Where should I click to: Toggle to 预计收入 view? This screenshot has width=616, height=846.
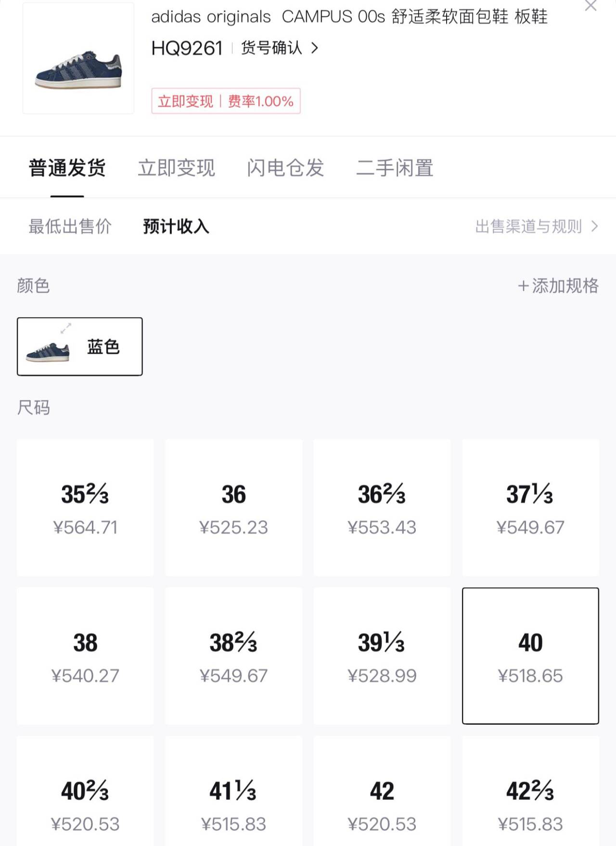[x=176, y=226]
